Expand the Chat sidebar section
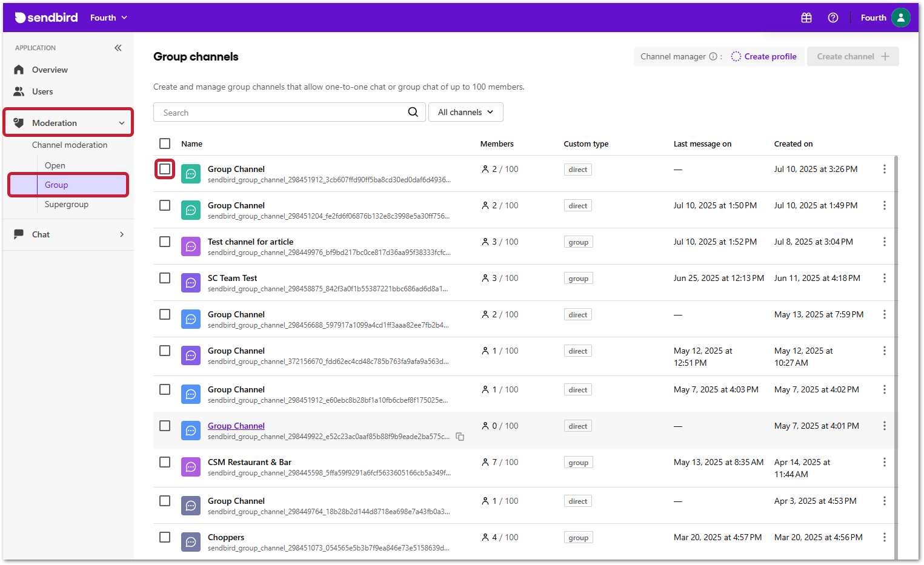 coord(68,234)
